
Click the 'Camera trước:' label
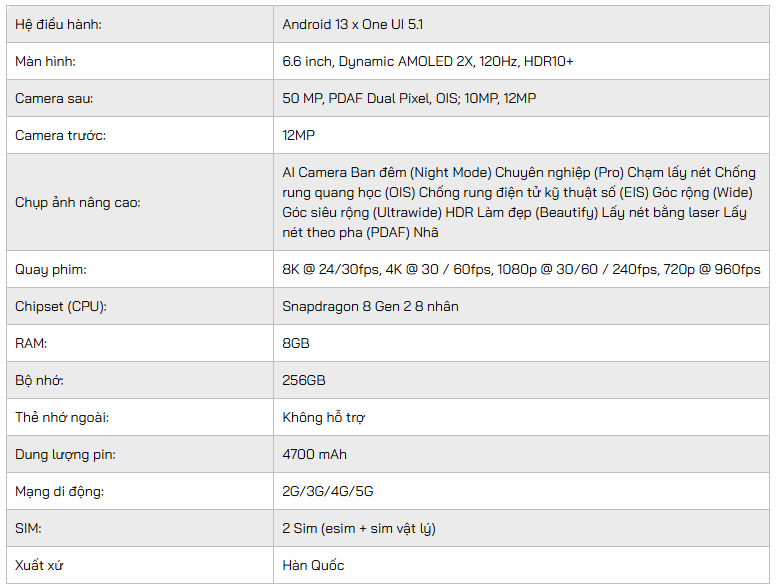pos(60,135)
